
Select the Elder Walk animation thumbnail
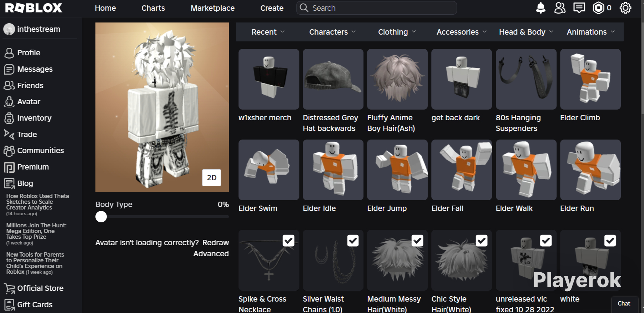(x=526, y=170)
